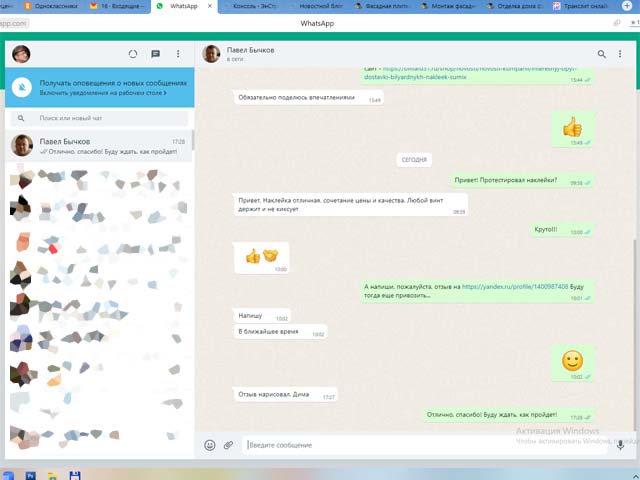The width and height of the screenshot is (640, 480).
Task: Start a new chat with message icon
Action: point(156,54)
